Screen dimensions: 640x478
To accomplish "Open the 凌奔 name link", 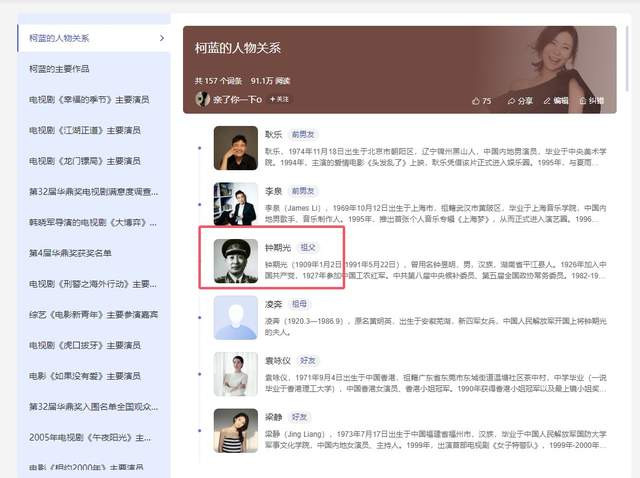I will coord(273,304).
